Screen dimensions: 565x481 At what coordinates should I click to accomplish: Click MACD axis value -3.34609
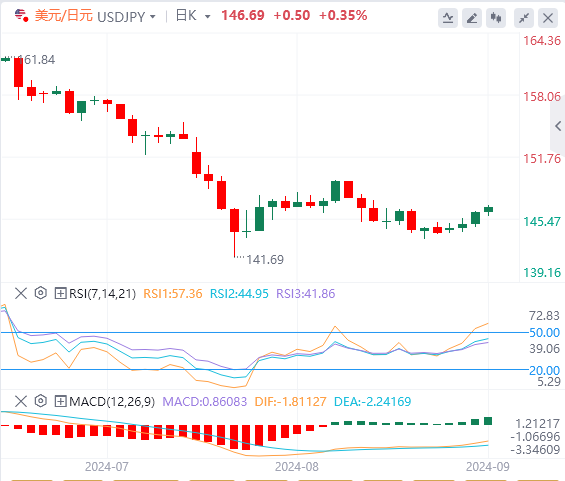(535, 450)
